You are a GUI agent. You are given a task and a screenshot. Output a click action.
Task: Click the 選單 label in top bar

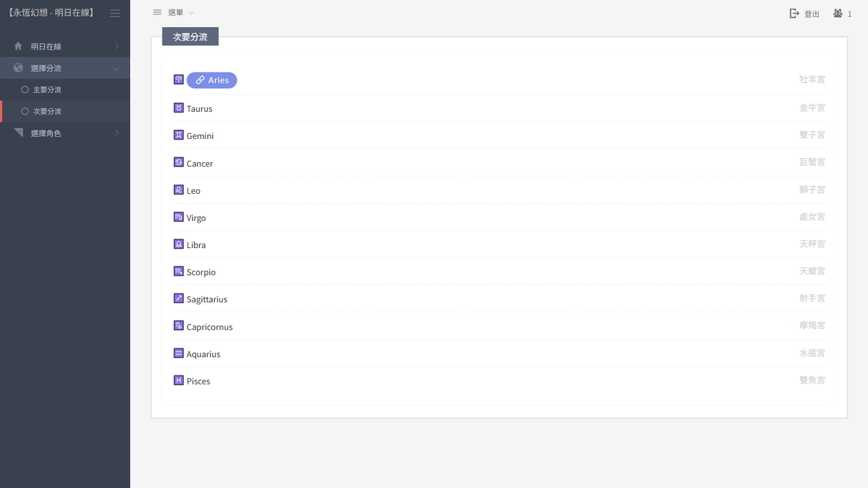pos(175,13)
